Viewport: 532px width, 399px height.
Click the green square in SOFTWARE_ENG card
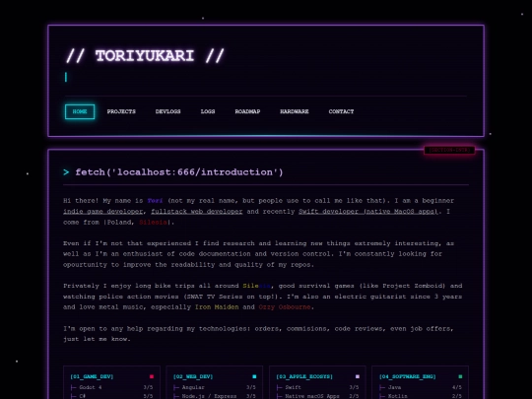[x=460, y=376]
